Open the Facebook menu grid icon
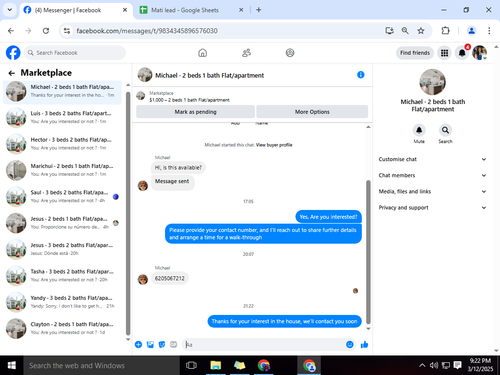The image size is (500, 375). tap(444, 53)
